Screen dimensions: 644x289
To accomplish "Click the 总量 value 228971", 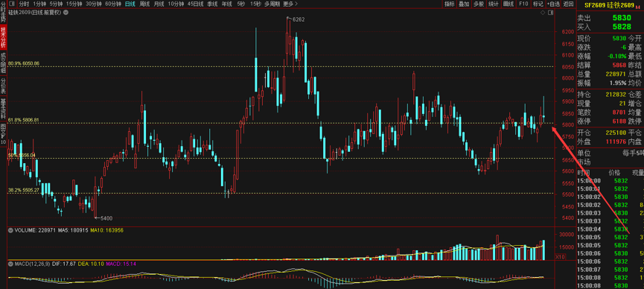I will click(x=616, y=74).
